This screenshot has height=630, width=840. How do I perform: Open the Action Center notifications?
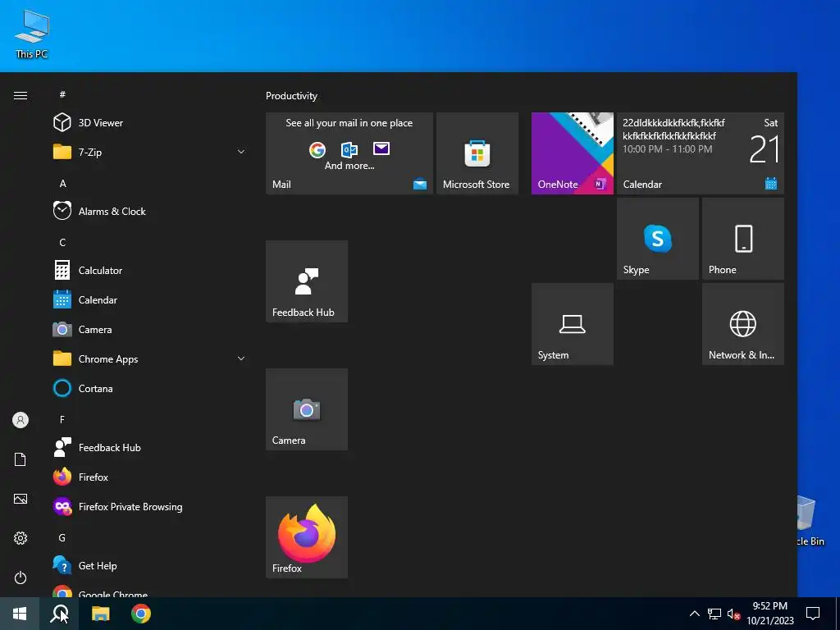[813, 614]
